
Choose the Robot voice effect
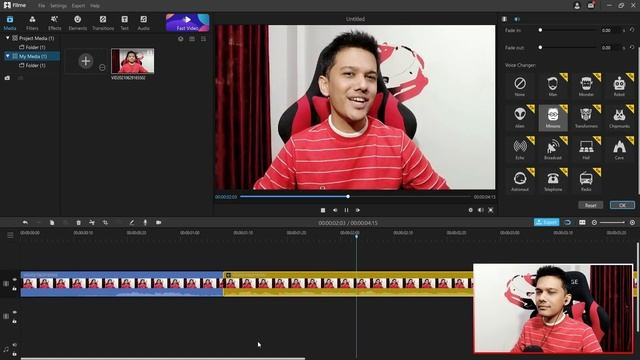(x=619, y=86)
